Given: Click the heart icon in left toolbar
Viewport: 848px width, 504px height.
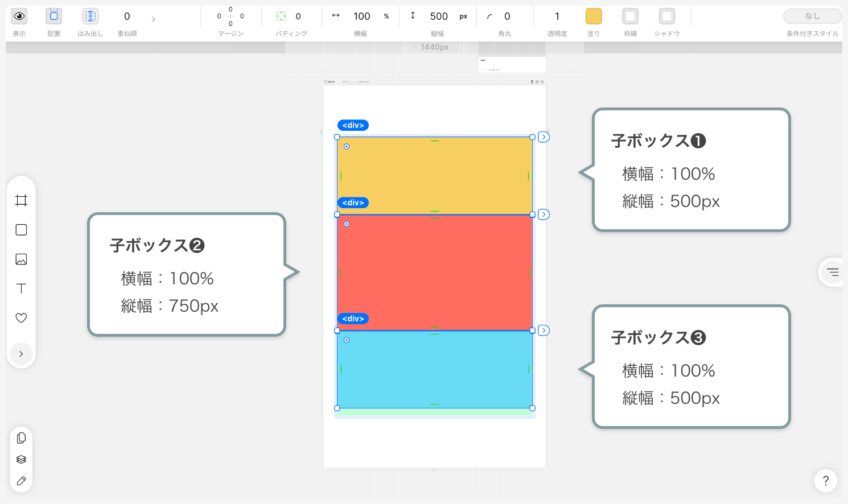Looking at the screenshot, I should click(x=21, y=318).
